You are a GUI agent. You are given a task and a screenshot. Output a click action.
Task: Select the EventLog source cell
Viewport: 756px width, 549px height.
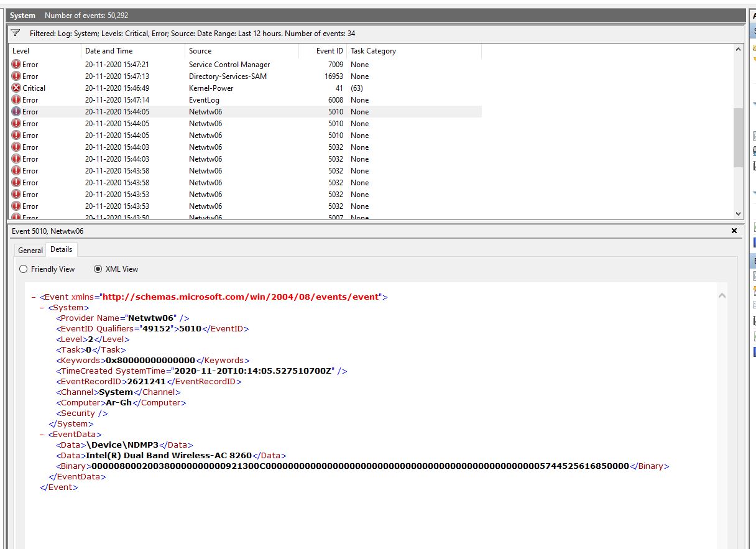(x=203, y=100)
